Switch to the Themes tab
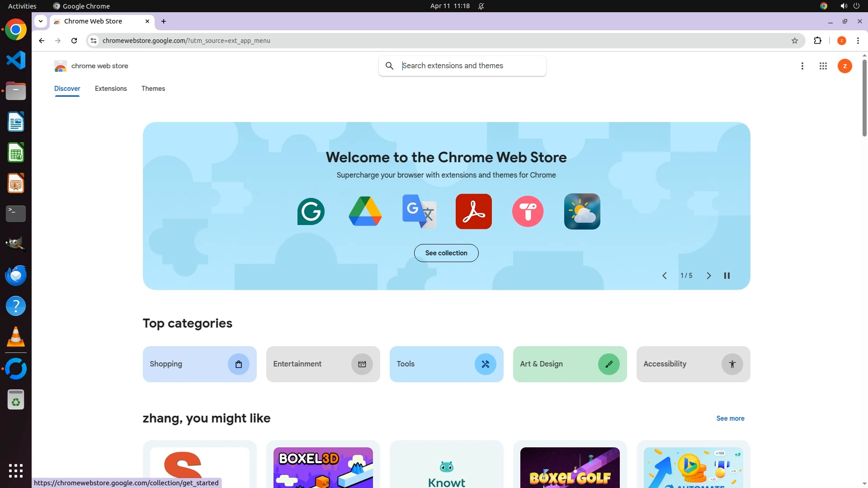Image resolution: width=868 pixels, height=488 pixels. (153, 89)
